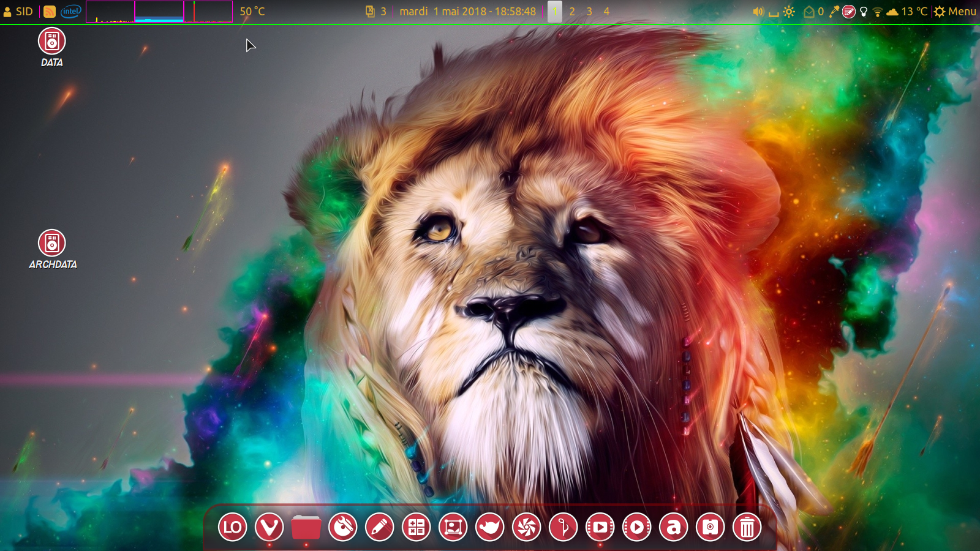The width and height of the screenshot is (980, 551).
Task: Open volume control from speaker icon
Action: tap(758, 12)
